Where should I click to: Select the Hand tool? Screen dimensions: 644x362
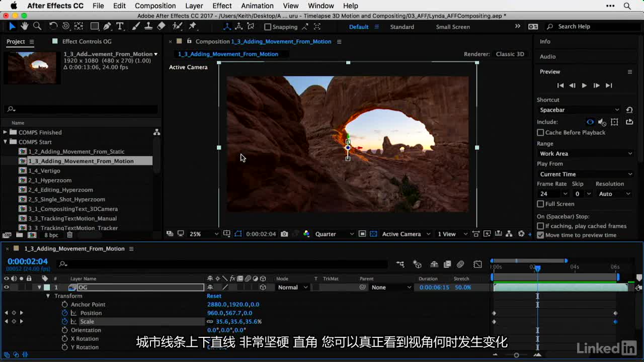[x=24, y=26]
